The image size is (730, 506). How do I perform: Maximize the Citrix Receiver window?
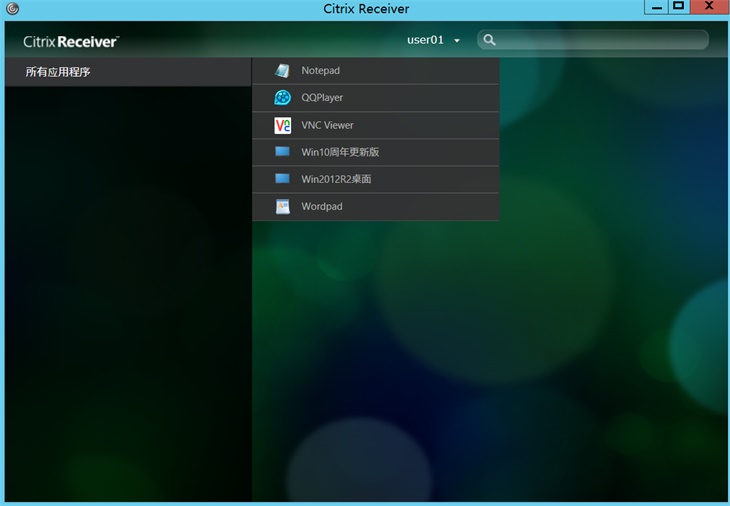[679, 7]
